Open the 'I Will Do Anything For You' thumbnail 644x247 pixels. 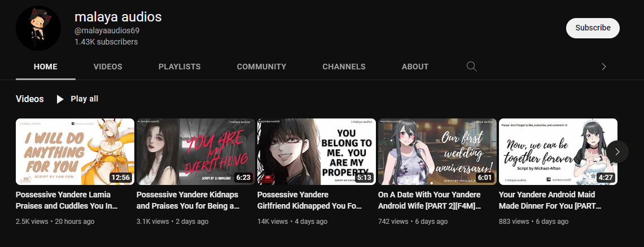click(75, 152)
